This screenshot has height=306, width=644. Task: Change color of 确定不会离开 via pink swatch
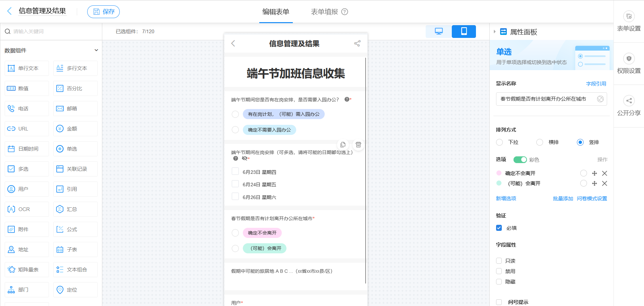tap(498, 173)
